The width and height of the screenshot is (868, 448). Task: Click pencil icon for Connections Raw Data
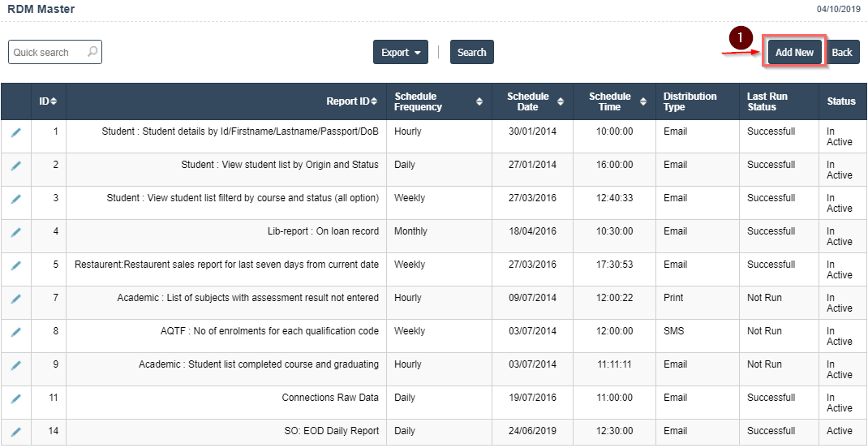(x=15, y=398)
